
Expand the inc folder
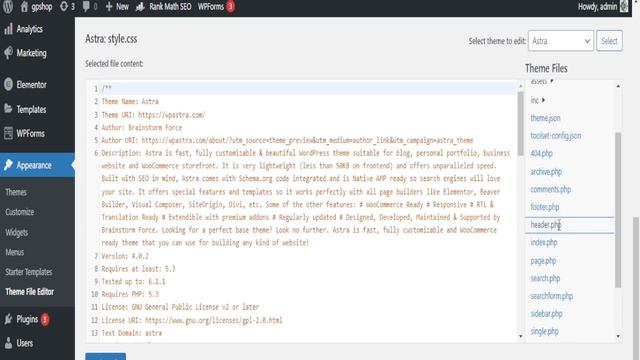543,100
